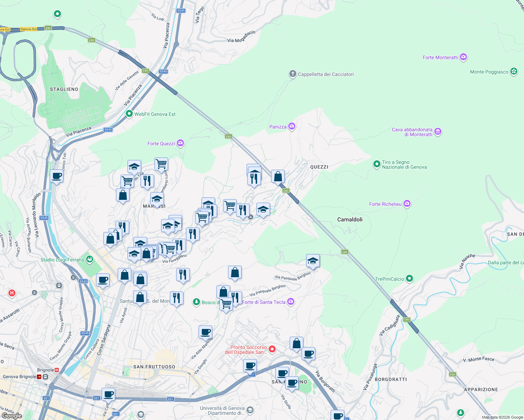The image size is (524, 420).
Task: Click the Bosco tree marker
Action: point(197,302)
